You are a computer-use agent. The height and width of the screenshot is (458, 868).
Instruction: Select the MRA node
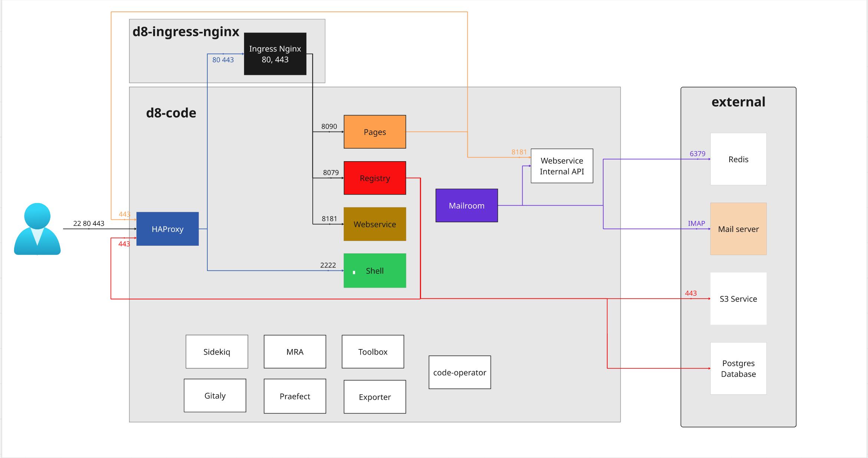click(295, 351)
